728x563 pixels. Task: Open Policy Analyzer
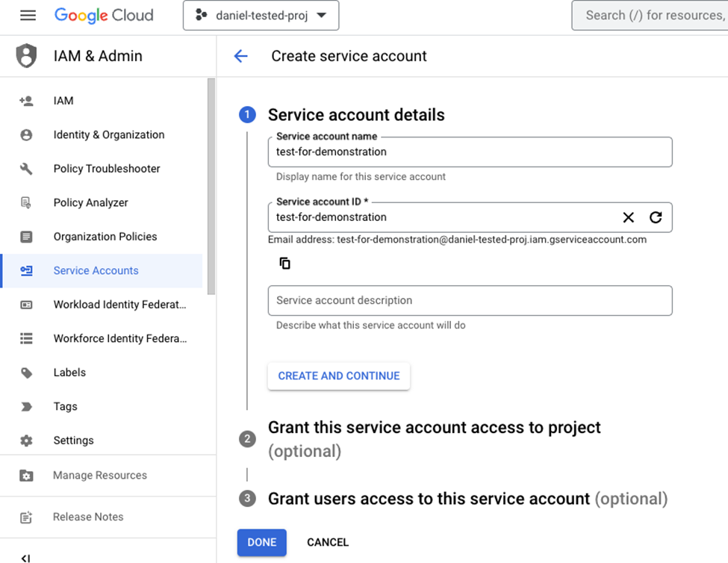pos(91,202)
